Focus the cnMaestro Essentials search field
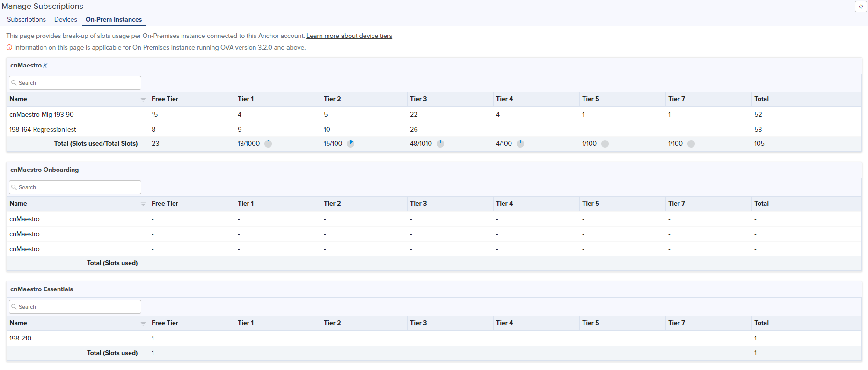This screenshot has width=868, height=370. [x=75, y=307]
